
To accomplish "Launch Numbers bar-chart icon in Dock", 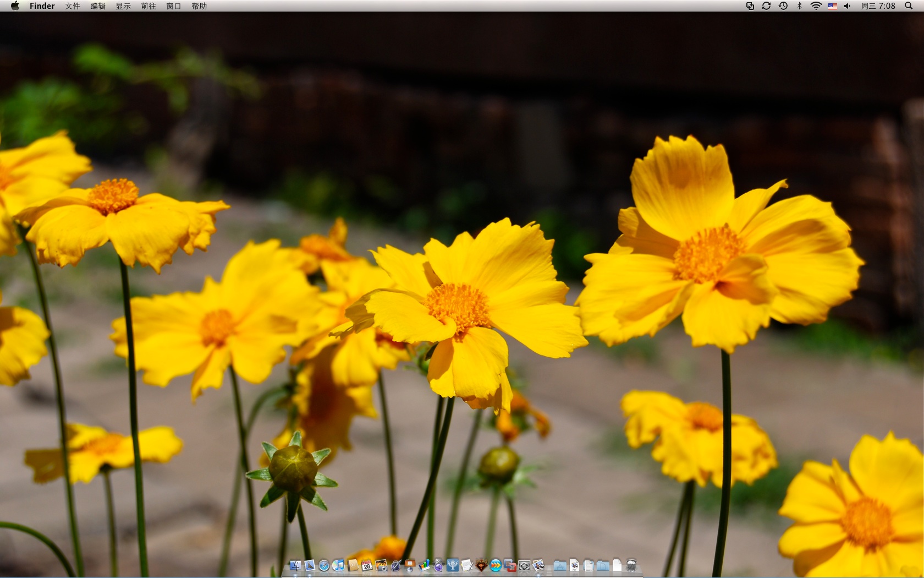I will pos(424,565).
